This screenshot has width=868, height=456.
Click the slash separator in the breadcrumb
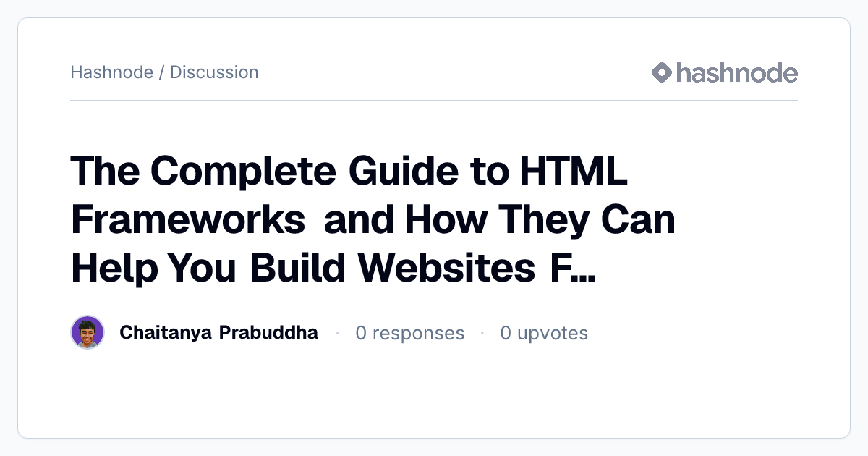161,72
